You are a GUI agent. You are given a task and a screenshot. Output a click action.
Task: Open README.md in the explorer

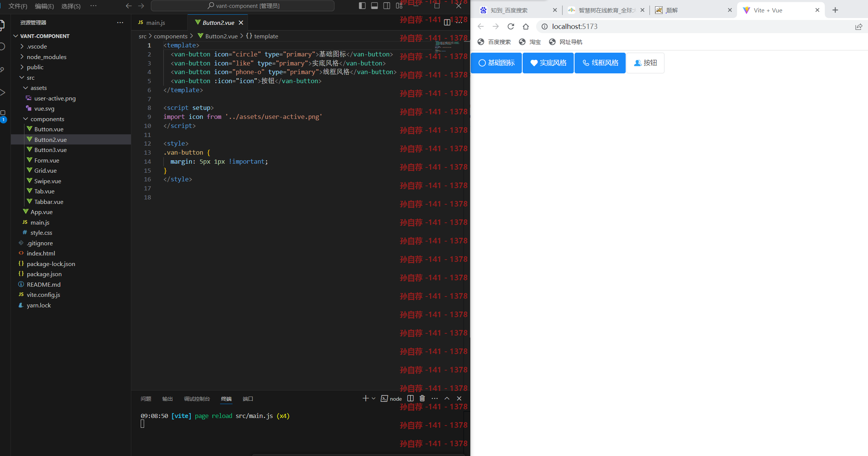point(44,284)
